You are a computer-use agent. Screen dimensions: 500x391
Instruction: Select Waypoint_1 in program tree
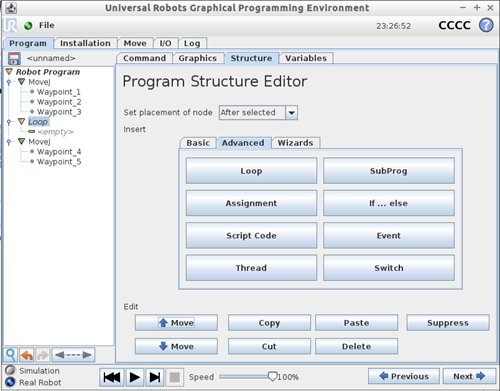pyautogui.click(x=59, y=92)
